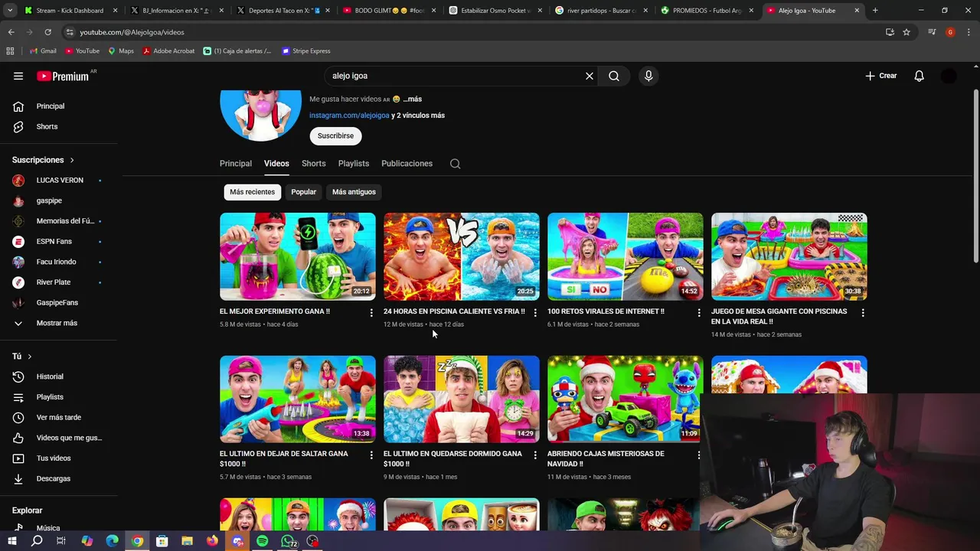Switch to the Playlists channel tab
This screenshot has height=551, width=980.
[354, 164]
